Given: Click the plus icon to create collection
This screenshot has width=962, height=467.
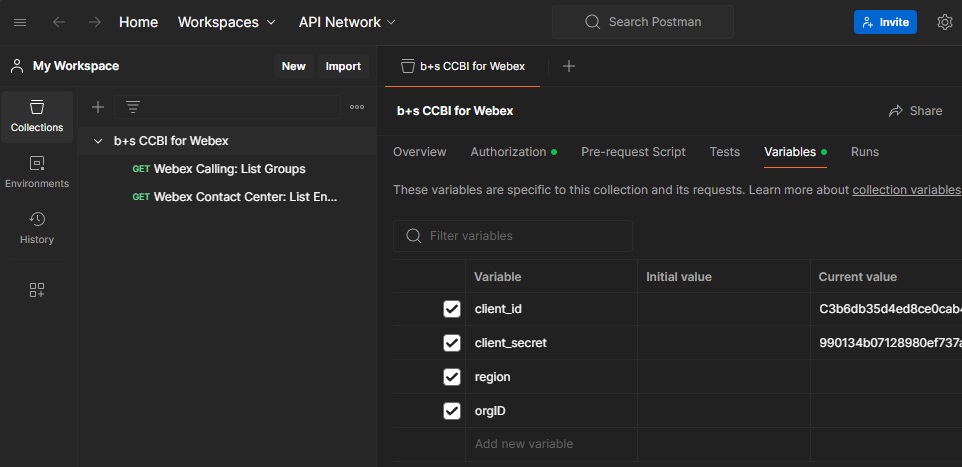Looking at the screenshot, I should pyautogui.click(x=98, y=107).
